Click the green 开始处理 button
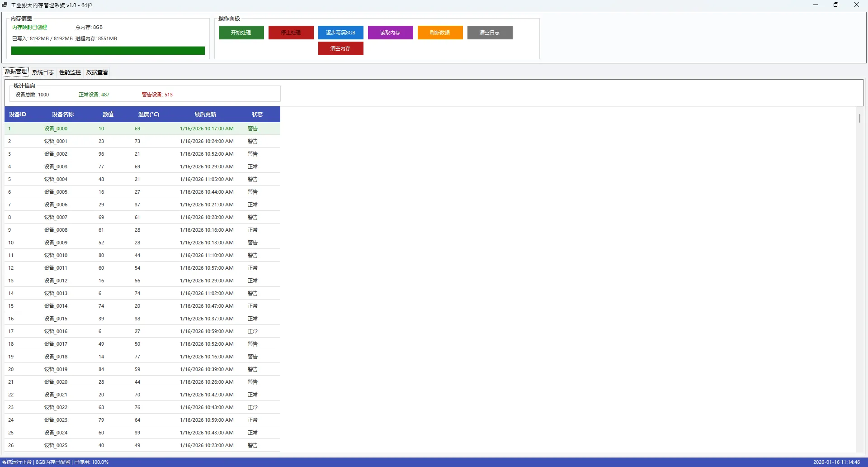 coord(241,33)
